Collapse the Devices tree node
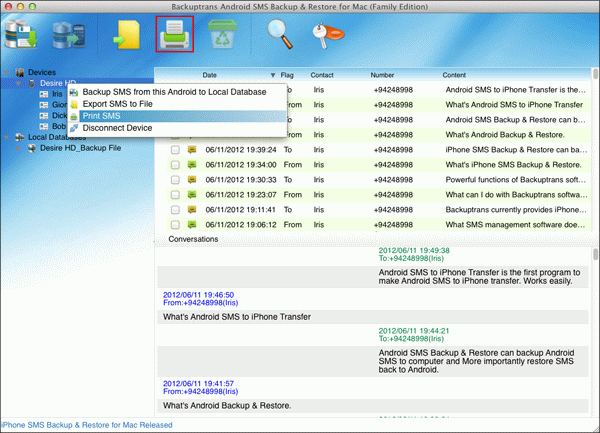This screenshot has height=433, width=600. click(x=7, y=72)
